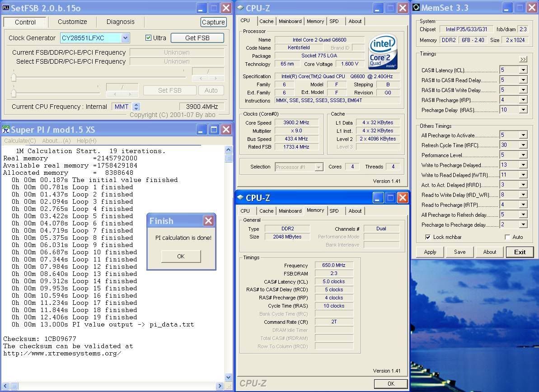Click the 3900.4MHz CPU frequency field
Viewport: 539px width, 392px height.
tap(202, 107)
